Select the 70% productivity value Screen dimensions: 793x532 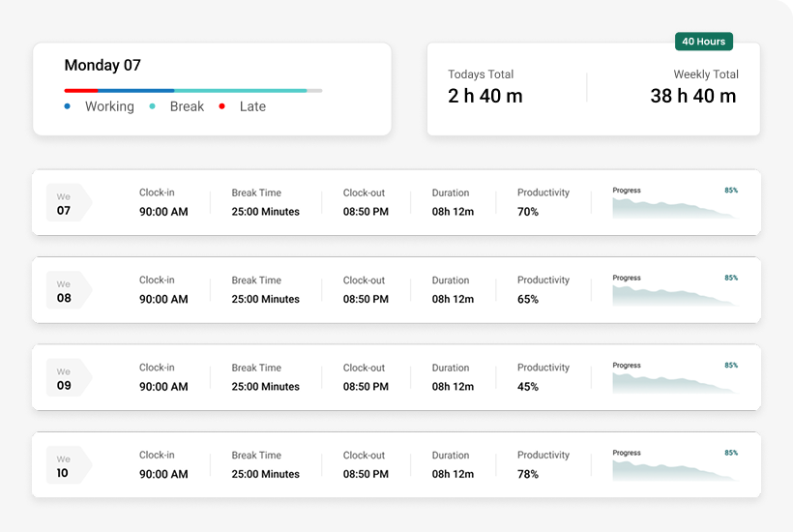528,212
